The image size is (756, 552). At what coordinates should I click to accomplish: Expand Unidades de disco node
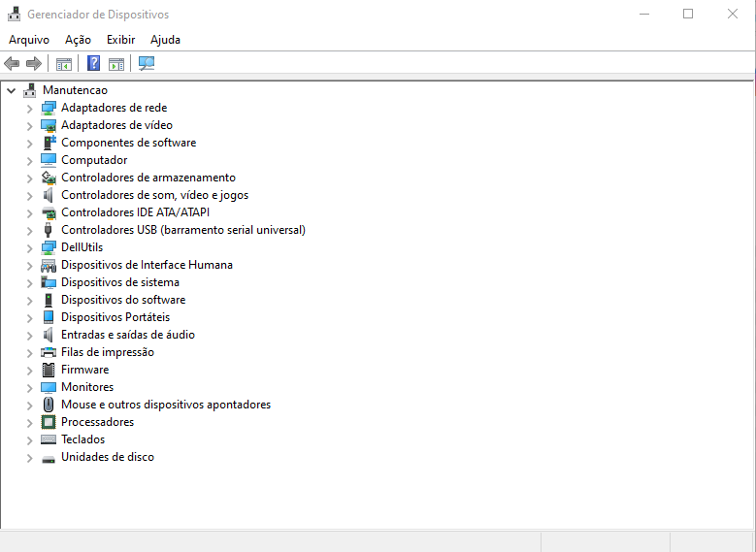click(x=29, y=458)
